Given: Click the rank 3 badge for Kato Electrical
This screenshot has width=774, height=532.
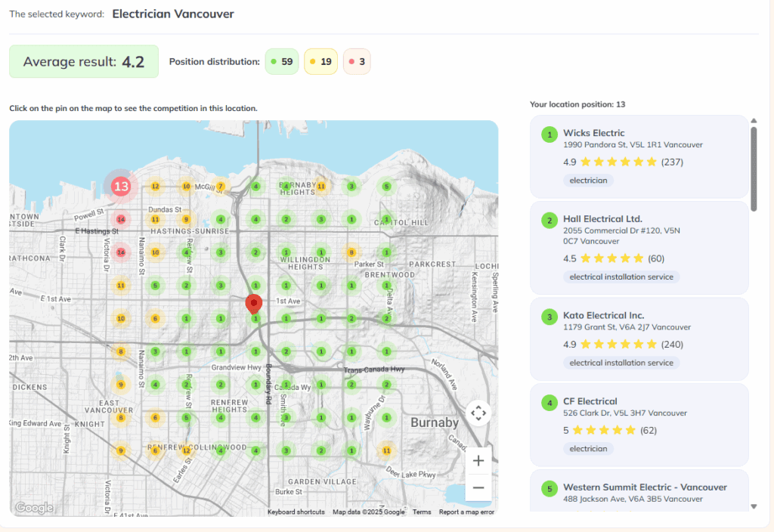Looking at the screenshot, I should 550,317.
